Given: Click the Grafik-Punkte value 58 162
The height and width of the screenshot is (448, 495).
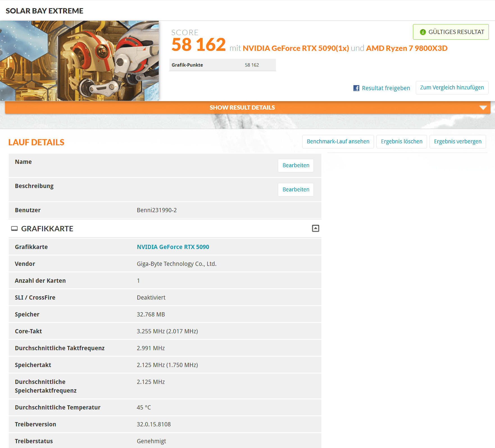Looking at the screenshot, I should coord(252,65).
